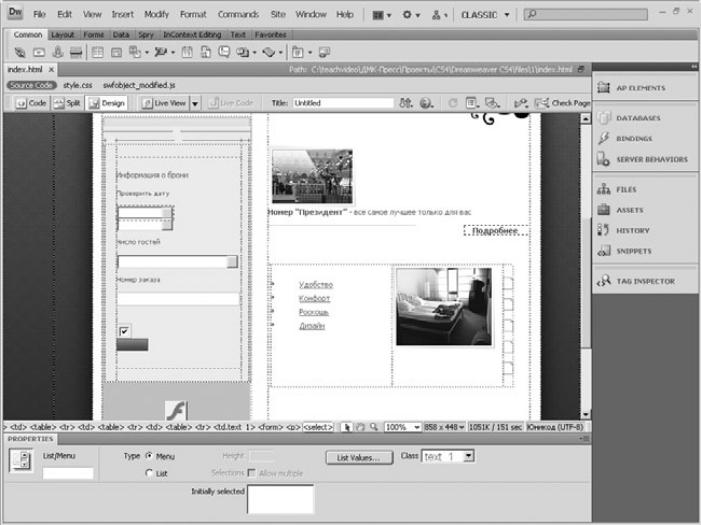Open the Class dropdown in Properties
This screenshot has width=701, height=525.
(468, 456)
